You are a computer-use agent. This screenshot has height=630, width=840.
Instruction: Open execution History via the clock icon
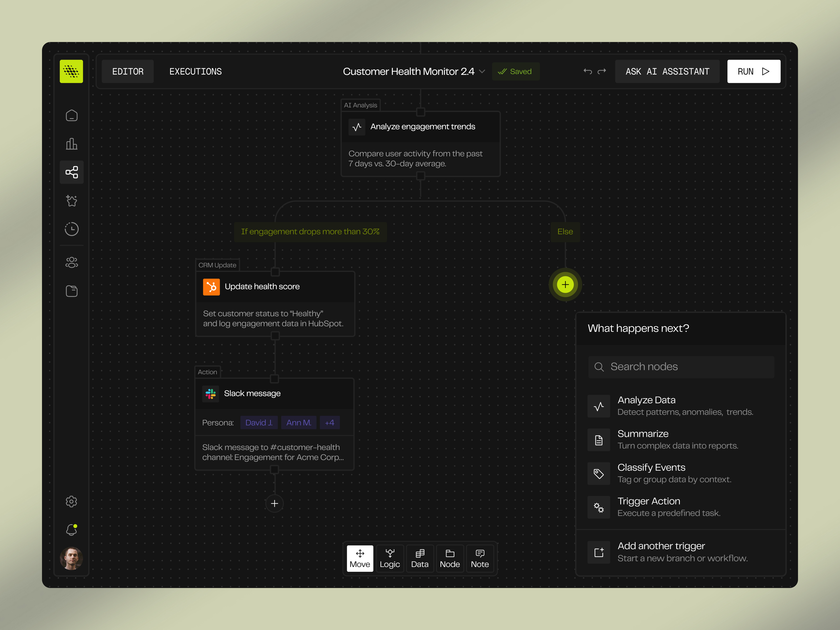tap(71, 229)
